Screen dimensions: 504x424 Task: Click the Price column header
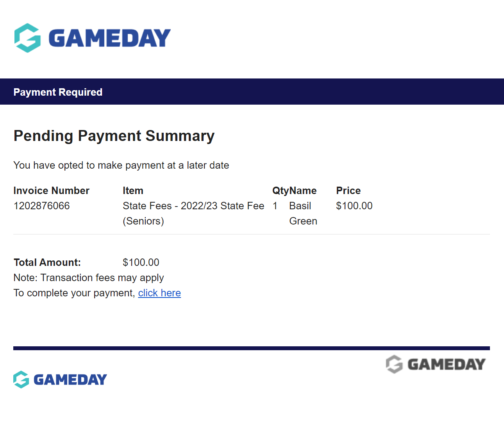pyautogui.click(x=348, y=191)
